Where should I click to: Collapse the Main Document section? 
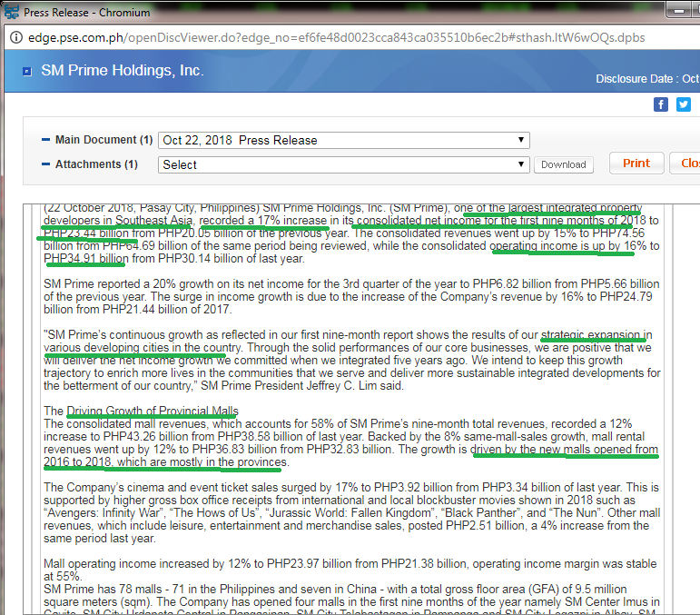pyautogui.click(x=45, y=140)
